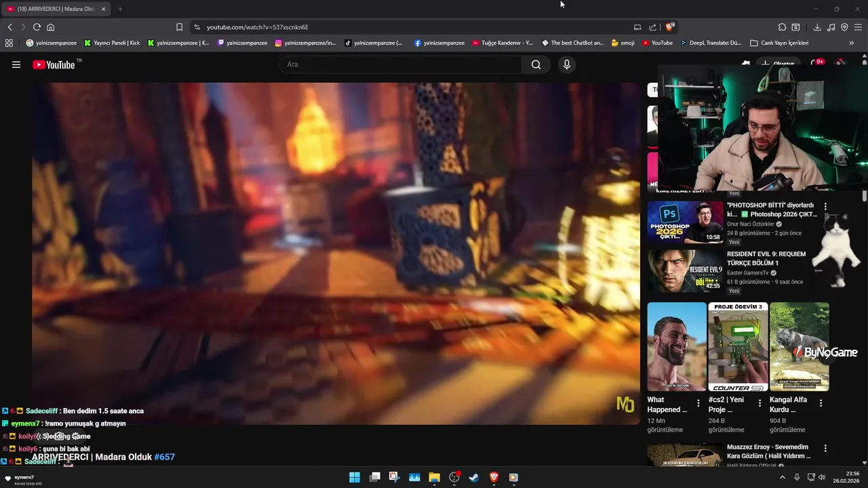
Task: Click the main video player
Action: [x=336, y=253]
